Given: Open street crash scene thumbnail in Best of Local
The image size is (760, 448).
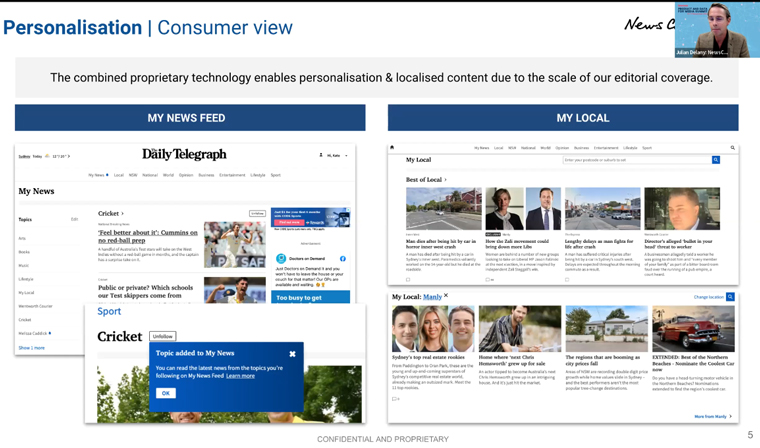Looking at the screenshot, I should click(444, 208).
